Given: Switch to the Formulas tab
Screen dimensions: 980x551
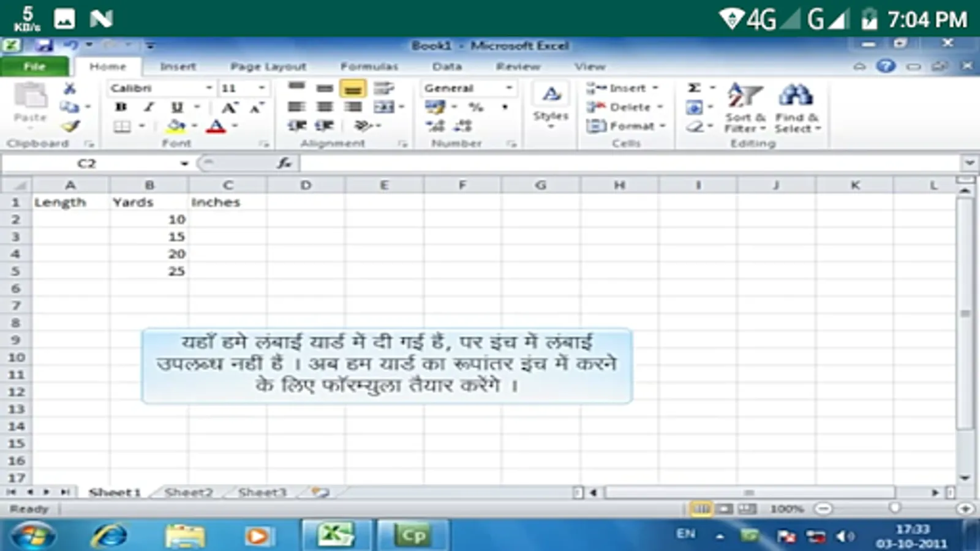Looking at the screenshot, I should (369, 66).
